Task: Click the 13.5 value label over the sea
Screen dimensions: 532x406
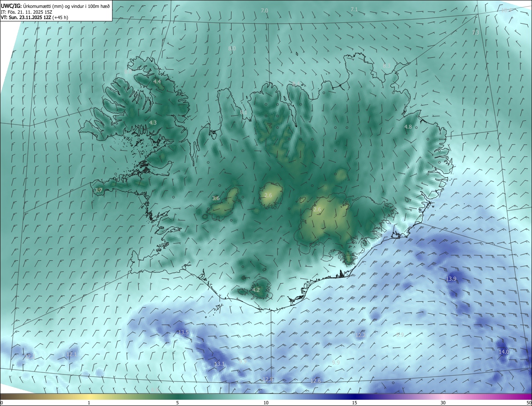Action: 183,332
